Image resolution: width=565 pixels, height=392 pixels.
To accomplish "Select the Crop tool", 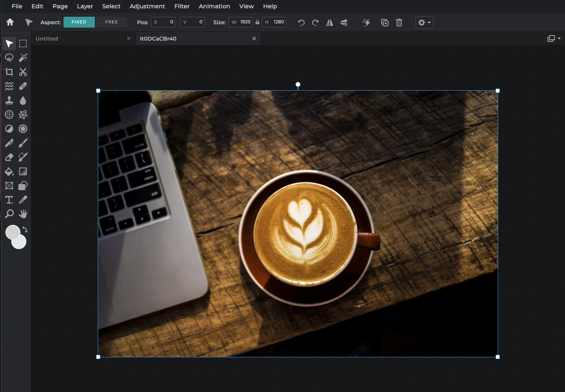I will coord(9,71).
